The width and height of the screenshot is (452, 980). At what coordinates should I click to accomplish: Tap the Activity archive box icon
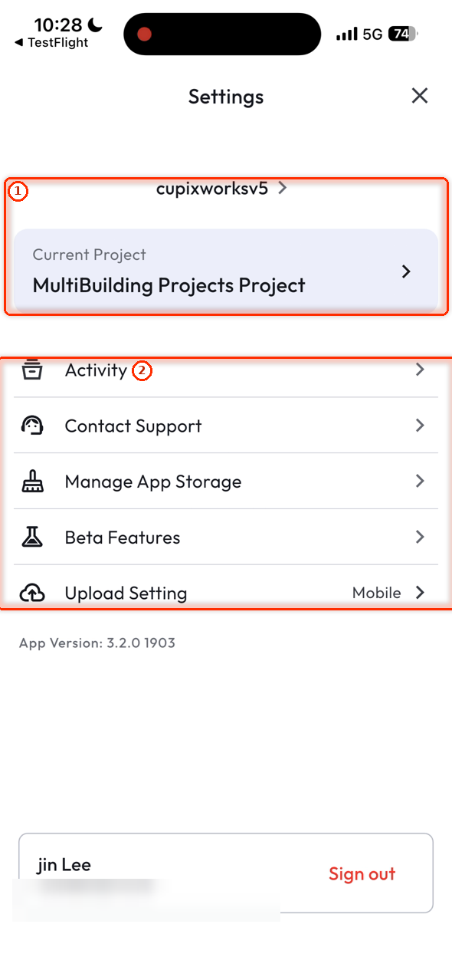pyautogui.click(x=31, y=370)
